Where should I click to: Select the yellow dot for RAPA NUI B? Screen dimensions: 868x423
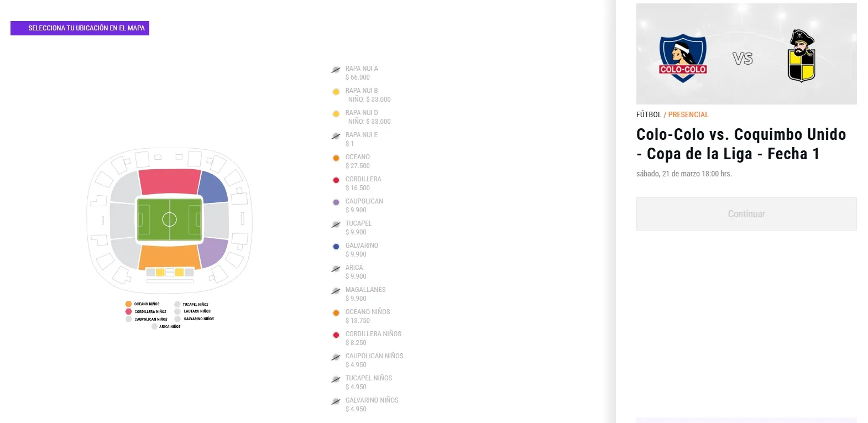(336, 92)
